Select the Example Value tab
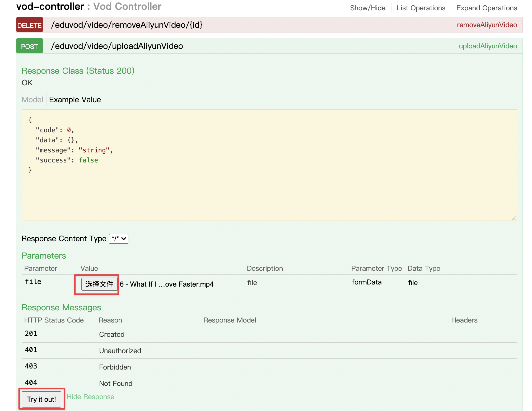 75,100
